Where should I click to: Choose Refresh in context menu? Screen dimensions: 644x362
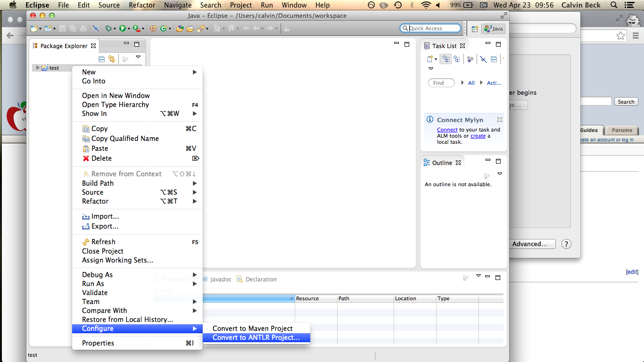tap(137, 242)
